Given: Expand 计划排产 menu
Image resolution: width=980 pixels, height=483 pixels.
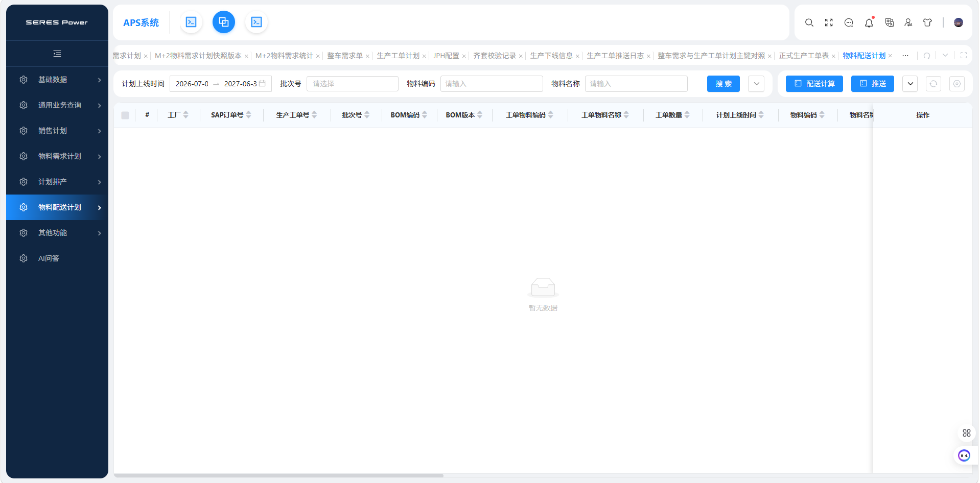Looking at the screenshot, I should 57,182.
